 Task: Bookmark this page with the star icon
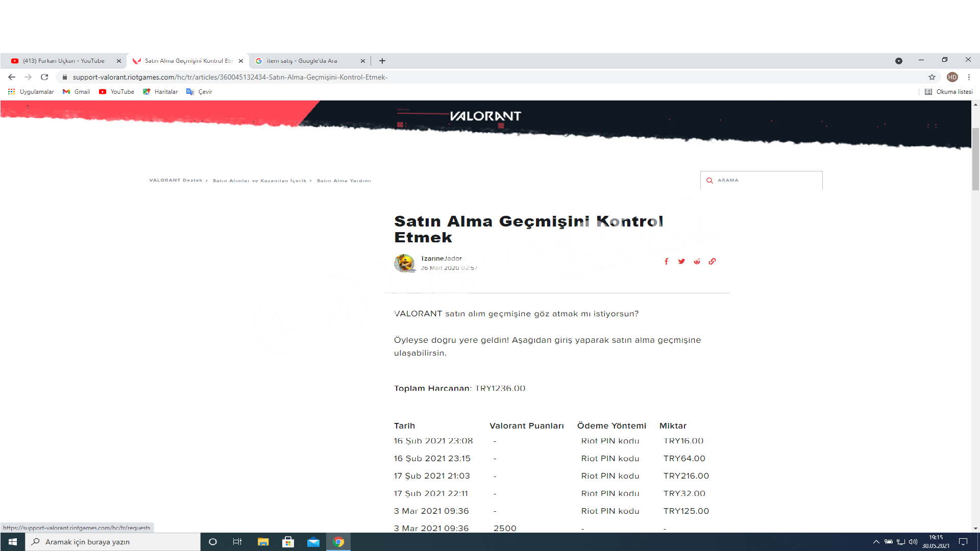(x=932, y=77)
